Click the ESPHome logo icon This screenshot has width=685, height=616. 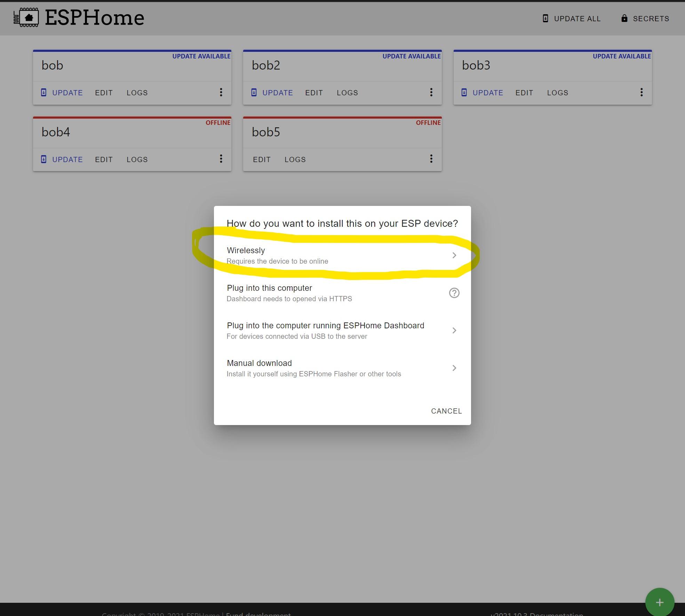pos(26,17)
